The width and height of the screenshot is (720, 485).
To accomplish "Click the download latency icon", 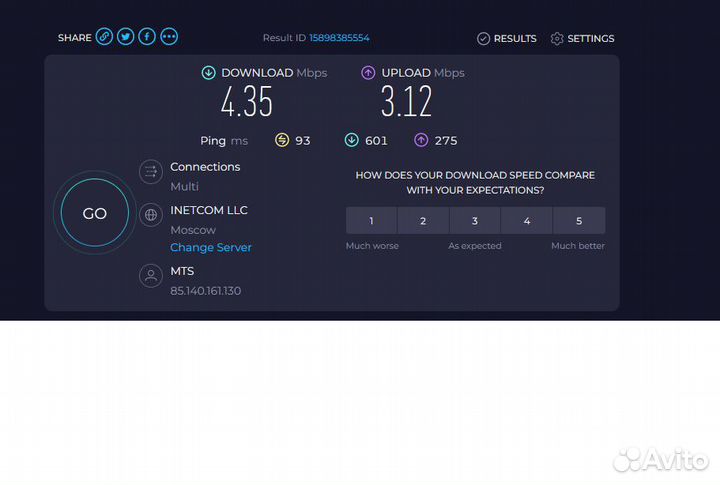I will pos(351,140).
